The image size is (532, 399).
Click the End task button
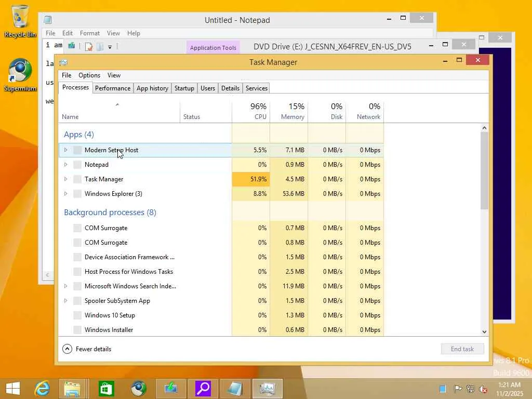[462, 349]
